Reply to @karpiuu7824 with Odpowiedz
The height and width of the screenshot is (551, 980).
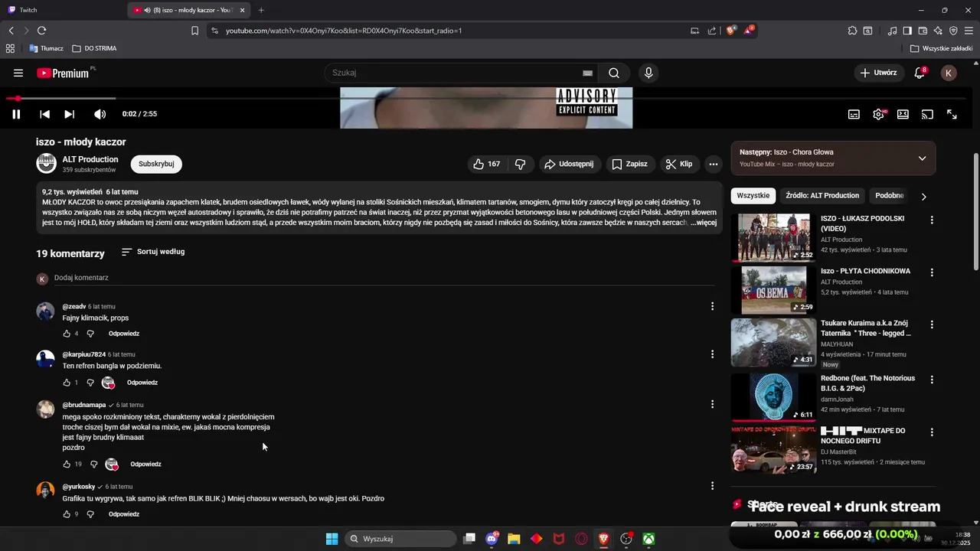tap(142, 383)
